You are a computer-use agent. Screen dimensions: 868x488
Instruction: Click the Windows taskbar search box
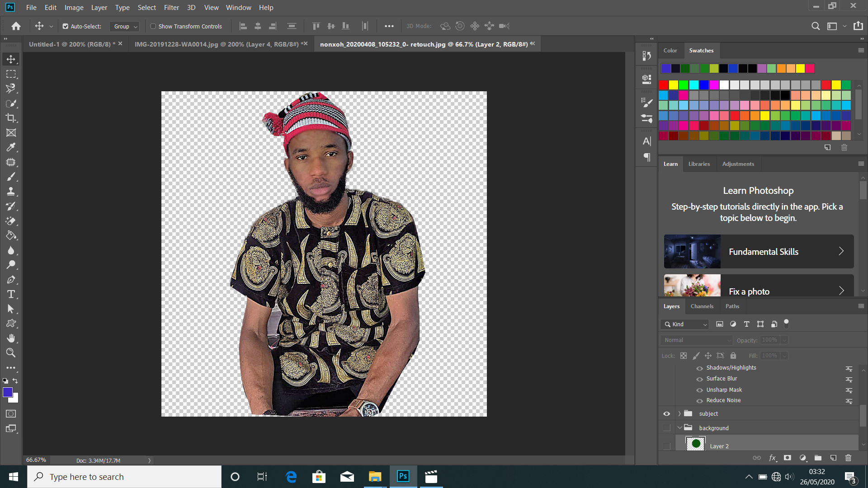[124, 477]
